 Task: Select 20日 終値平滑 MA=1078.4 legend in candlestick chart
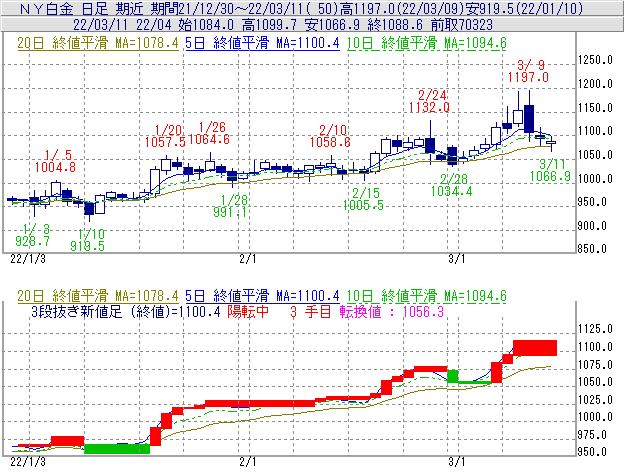98,43
